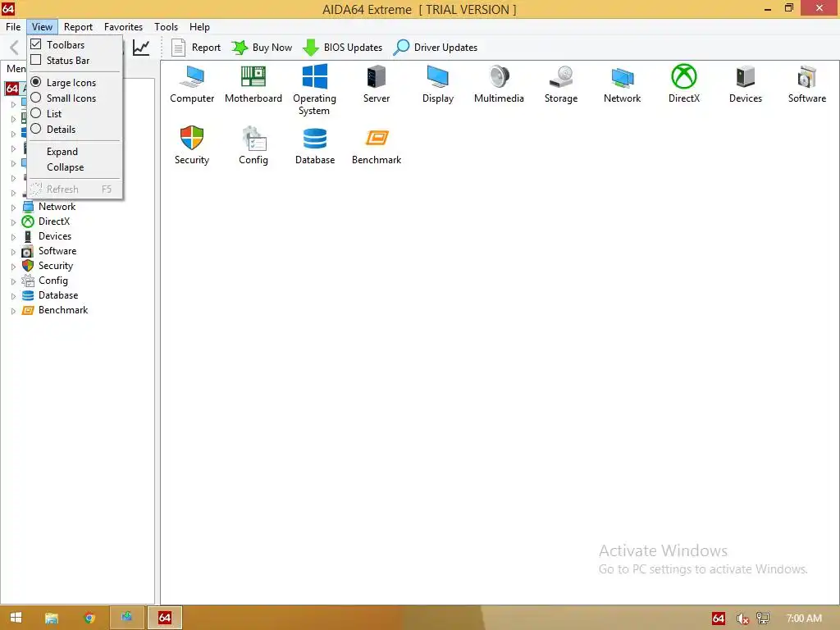Select Software in the sidebar tree

(x=57, y=251)
